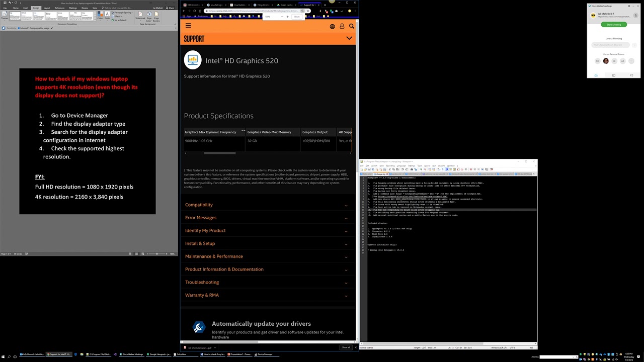Open the References ribbon tab

pos(59,8)
